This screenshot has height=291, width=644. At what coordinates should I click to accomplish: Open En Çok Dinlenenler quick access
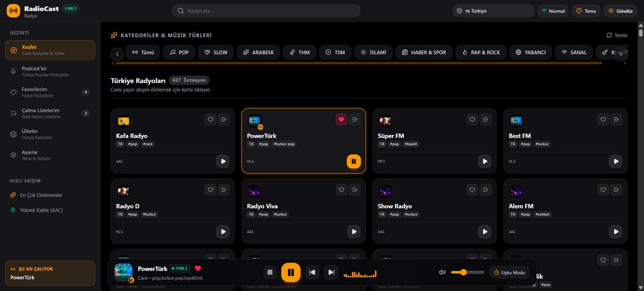[50, 195]
